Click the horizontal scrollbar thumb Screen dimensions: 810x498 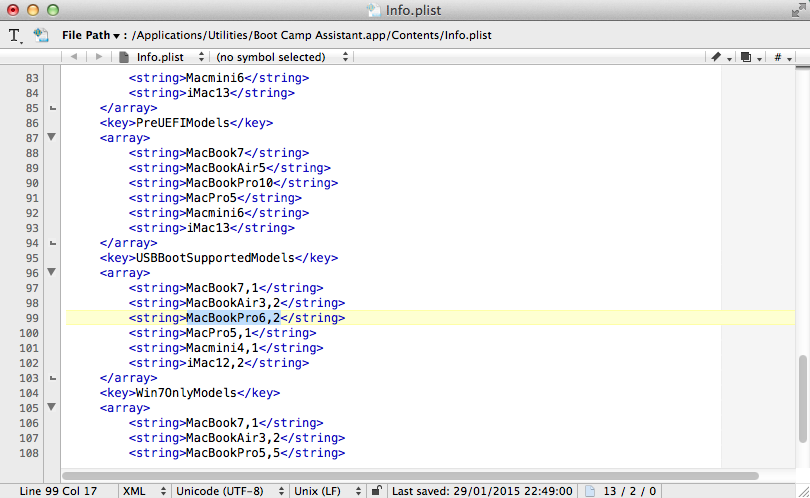(411, 475)
